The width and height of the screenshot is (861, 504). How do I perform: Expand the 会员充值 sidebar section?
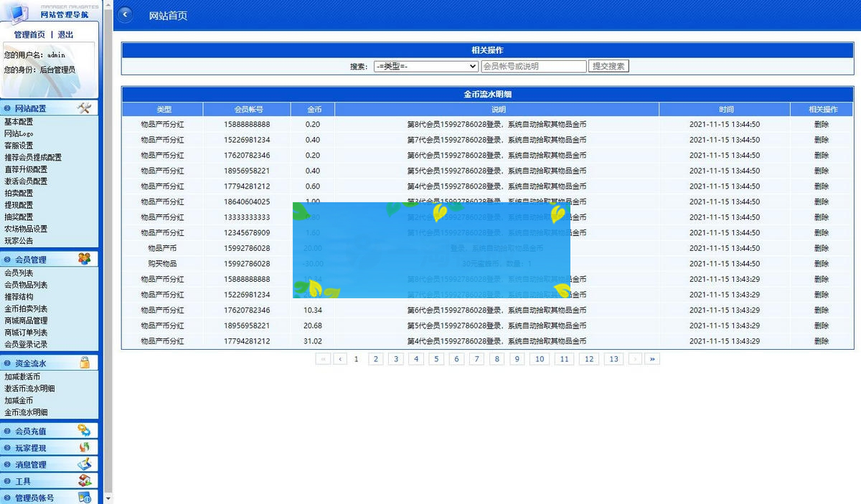point(30,432)
